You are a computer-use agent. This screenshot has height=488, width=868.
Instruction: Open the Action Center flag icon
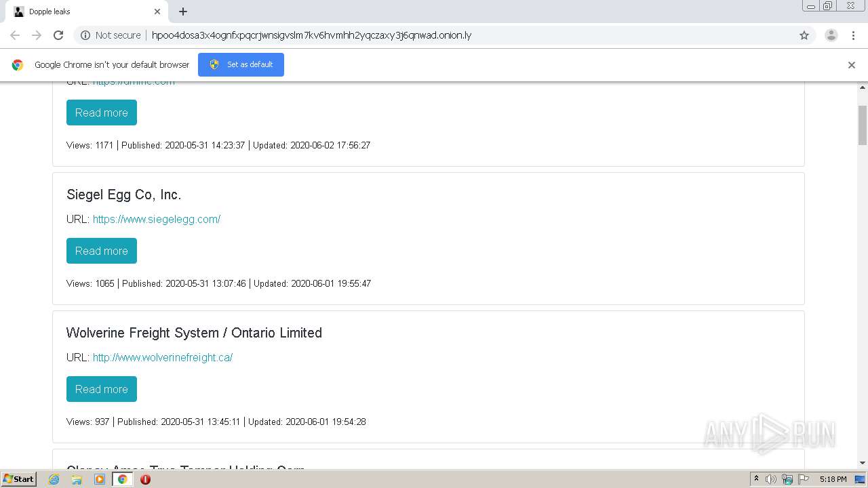[804, 479]
